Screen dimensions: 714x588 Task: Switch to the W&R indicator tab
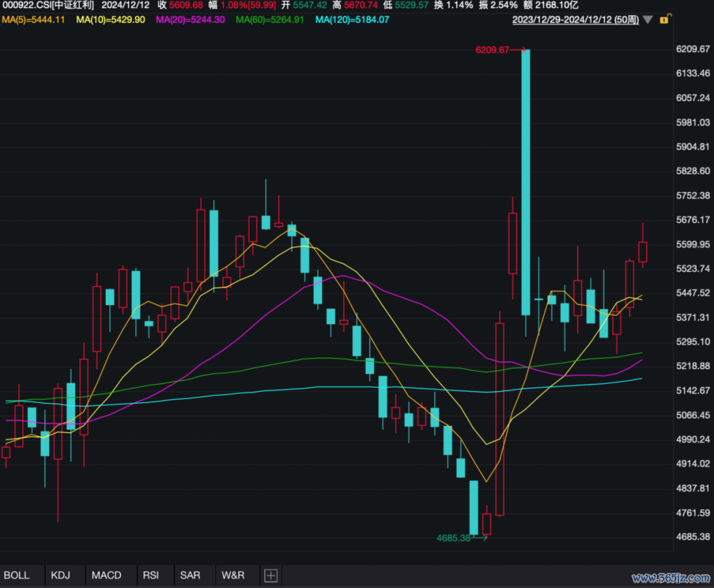tap(233, 575)
